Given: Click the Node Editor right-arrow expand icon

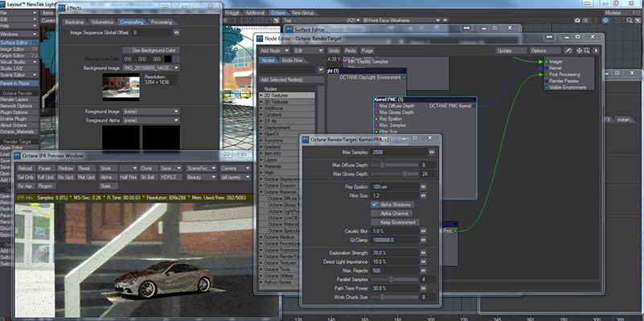Looking at the screenshot, I should [x=596, y=51].
